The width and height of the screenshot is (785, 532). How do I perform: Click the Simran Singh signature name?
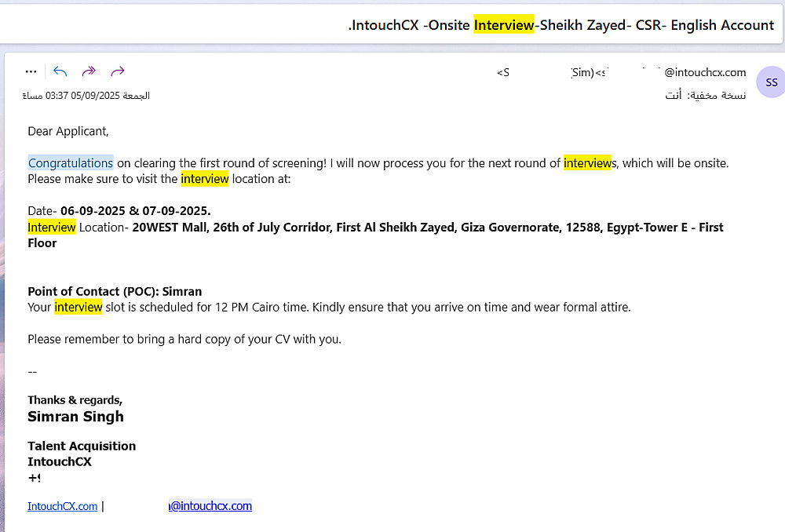click(x=75, y=417)
